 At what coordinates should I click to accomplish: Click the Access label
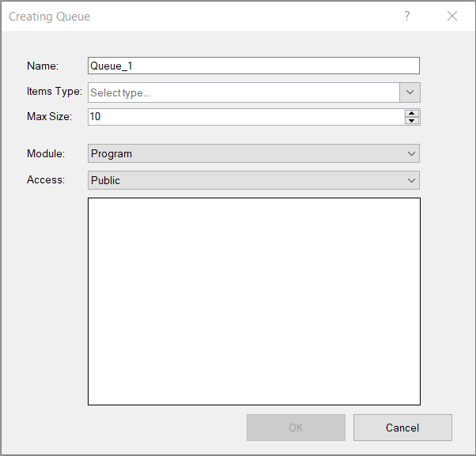click(x=45, y=180)
